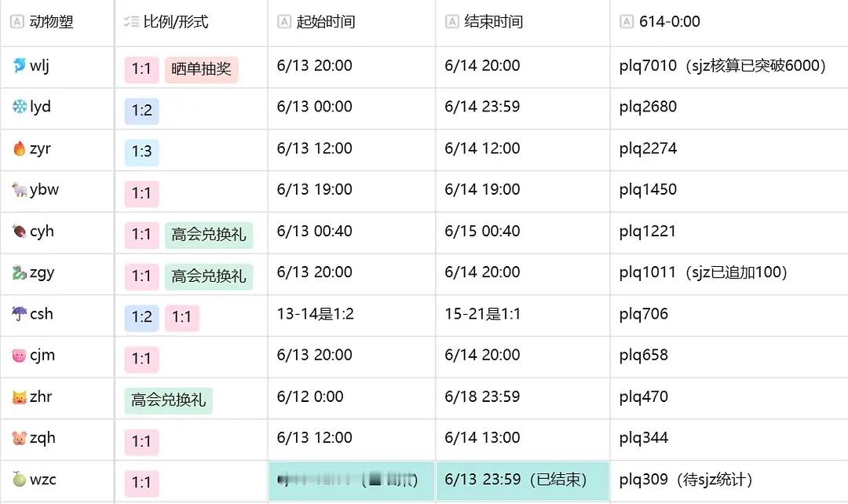The width and height of the screenshot is (848, 504).
Task: Select the highlighted cell 6/13 23:59（已结束）
Action: pyautogui.click(x=523, y=480)
